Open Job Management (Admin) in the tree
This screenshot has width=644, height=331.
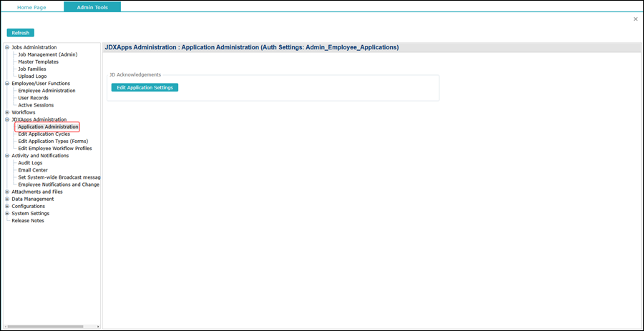(47, 55)
